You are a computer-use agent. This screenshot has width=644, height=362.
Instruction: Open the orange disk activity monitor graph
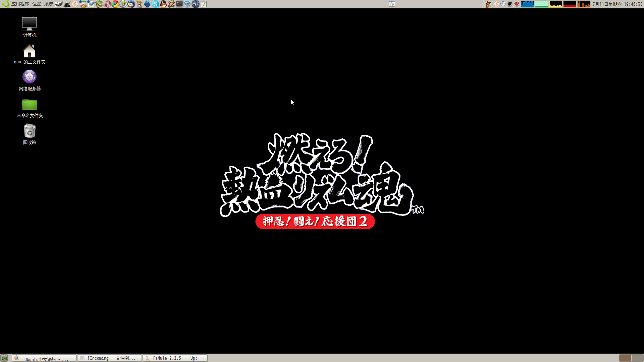(584, 4)
